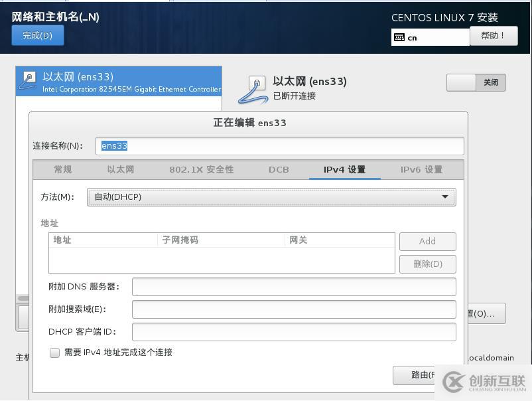
Task: Click the 删除(D) button
Action: point(427,264)
